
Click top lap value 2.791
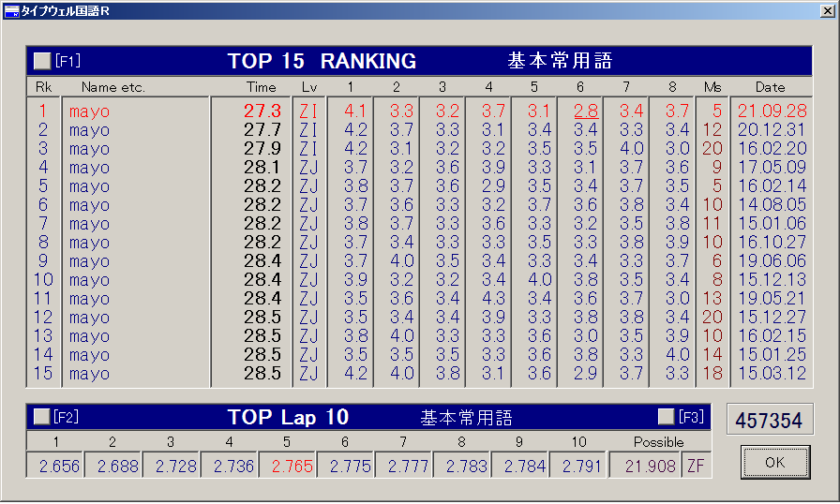coord(582,466)
